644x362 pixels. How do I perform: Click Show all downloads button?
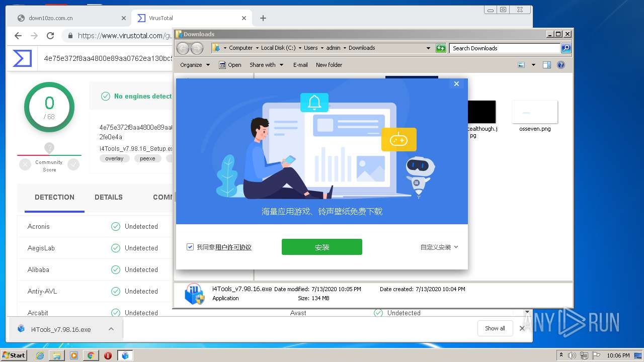click(x=495, y=328)
